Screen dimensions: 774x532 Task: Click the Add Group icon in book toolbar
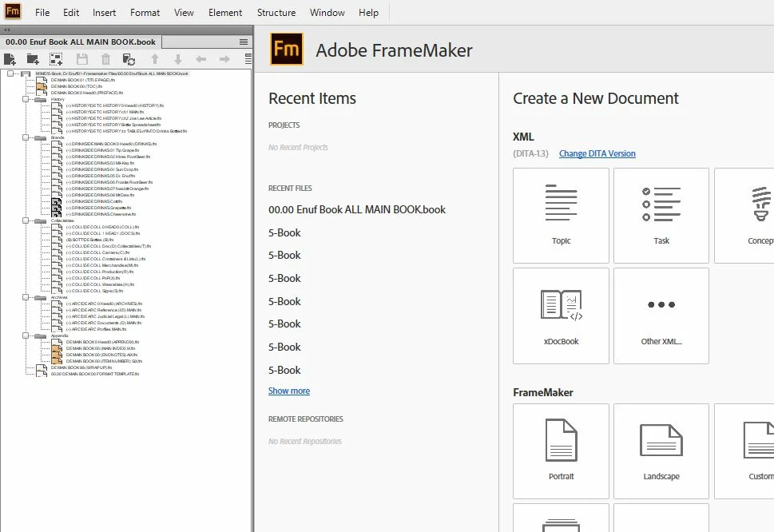[x=56, y=60]
